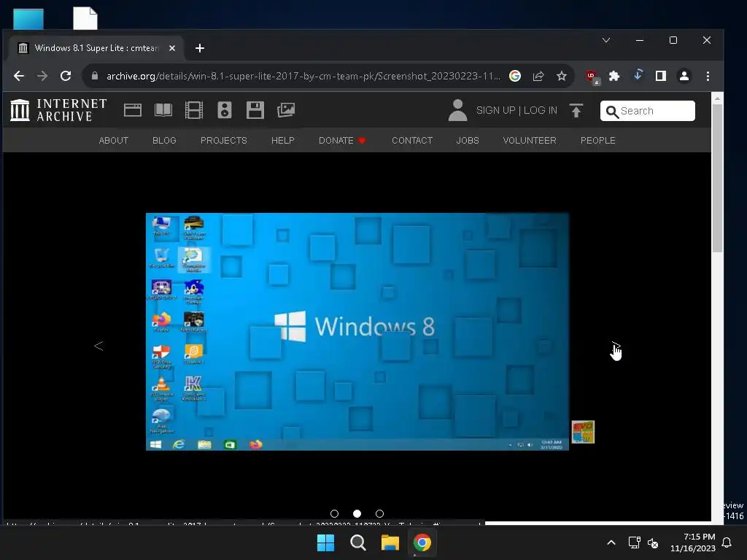This screenshot has width=747, height=560.
Task: Click the network status tray icon
Action: tap(634, 542)
